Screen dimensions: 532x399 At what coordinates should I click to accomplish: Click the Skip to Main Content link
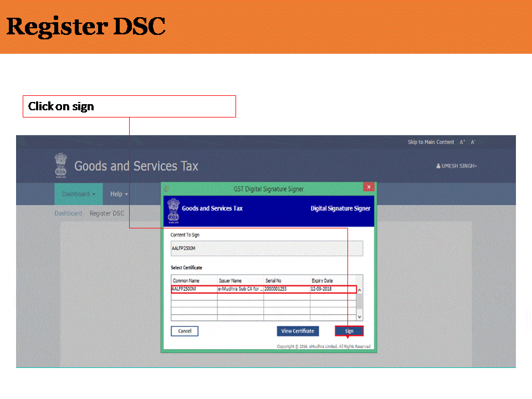click(431, 142)
